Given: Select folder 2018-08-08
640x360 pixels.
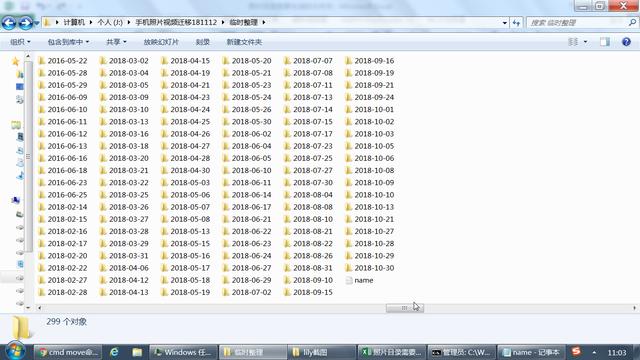Looking at the screenshot, I should point(308,207).
